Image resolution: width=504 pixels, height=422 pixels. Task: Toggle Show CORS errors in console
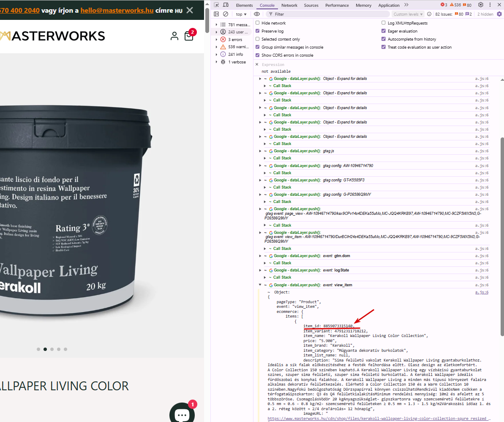click(x=257, y=55)
